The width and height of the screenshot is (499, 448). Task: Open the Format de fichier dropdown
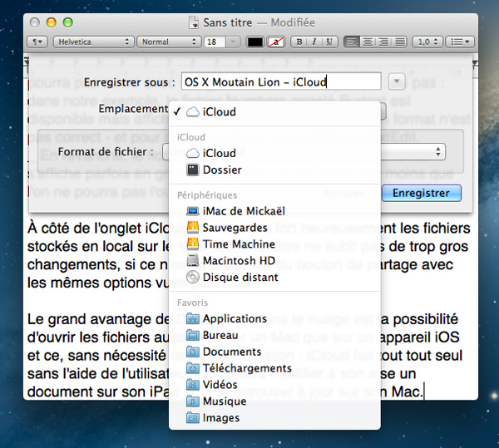click(x=304, y=151)
